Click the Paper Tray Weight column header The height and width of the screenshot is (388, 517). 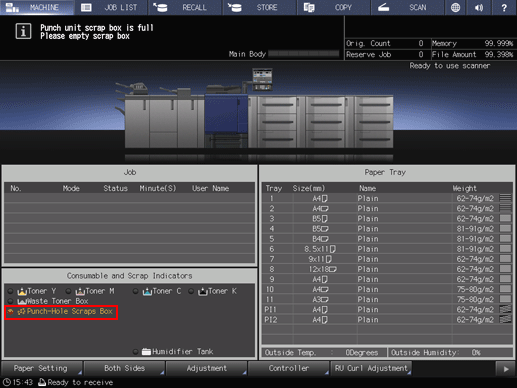click(464, 189)
